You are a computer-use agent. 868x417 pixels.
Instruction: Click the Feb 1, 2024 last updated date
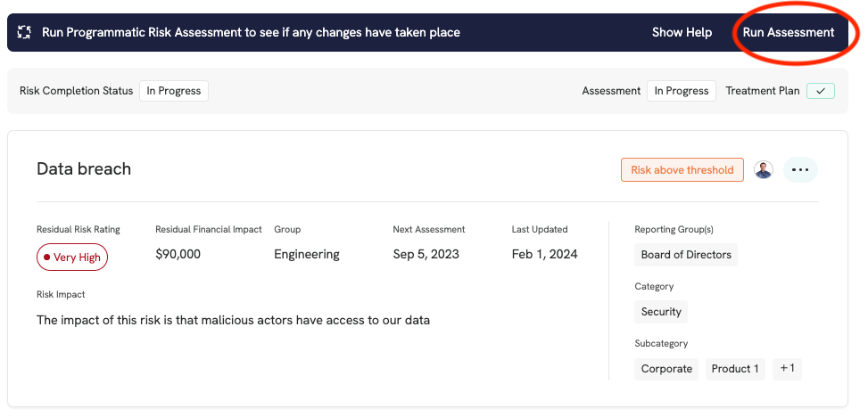[545, 255]
